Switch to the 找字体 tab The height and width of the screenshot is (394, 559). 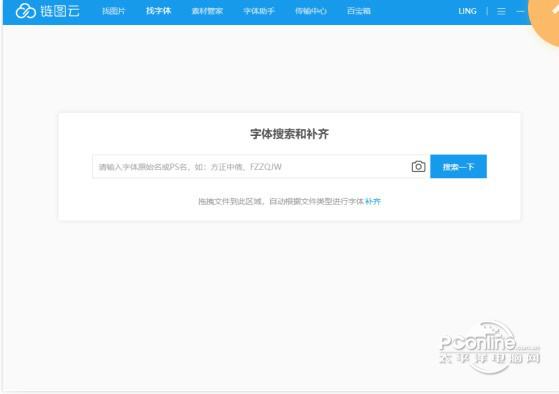[159, 11]
